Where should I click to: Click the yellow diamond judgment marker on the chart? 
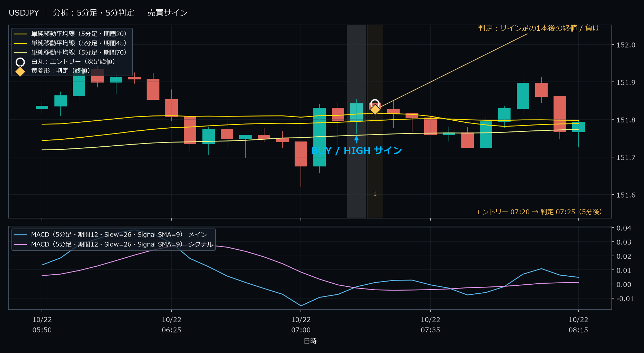click(x=375, y=110)
